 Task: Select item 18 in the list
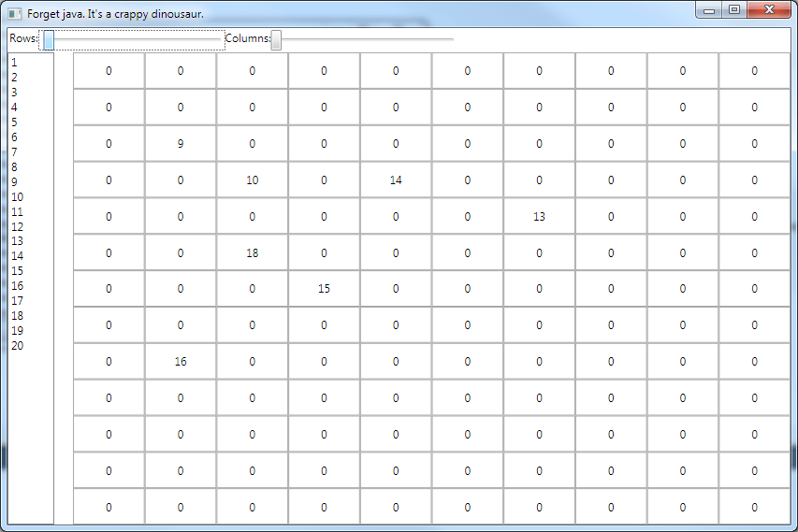coord(31,316)
